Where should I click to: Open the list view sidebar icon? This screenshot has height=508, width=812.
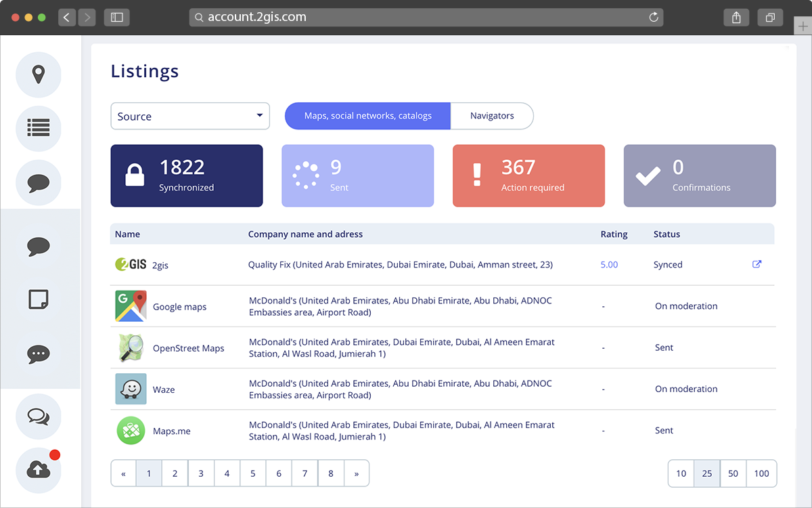(39, 128)
